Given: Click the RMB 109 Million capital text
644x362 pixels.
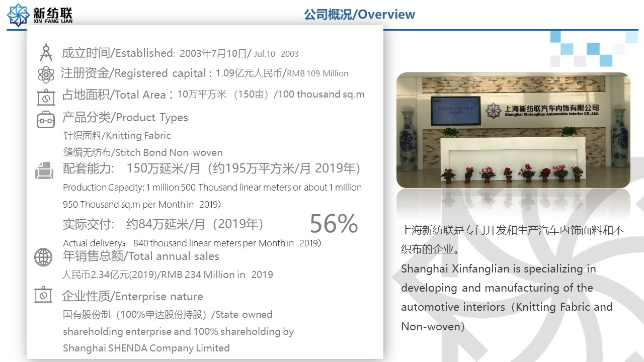Looking at the screenshot, I should click(x=317, y=73).
